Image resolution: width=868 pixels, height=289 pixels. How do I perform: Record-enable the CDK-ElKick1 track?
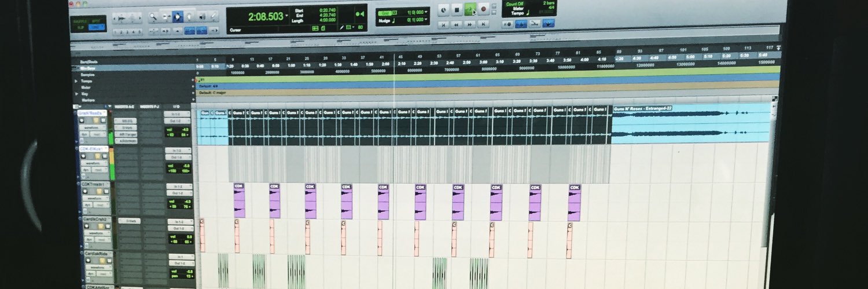pyautogui.click(x=83, y=156)
